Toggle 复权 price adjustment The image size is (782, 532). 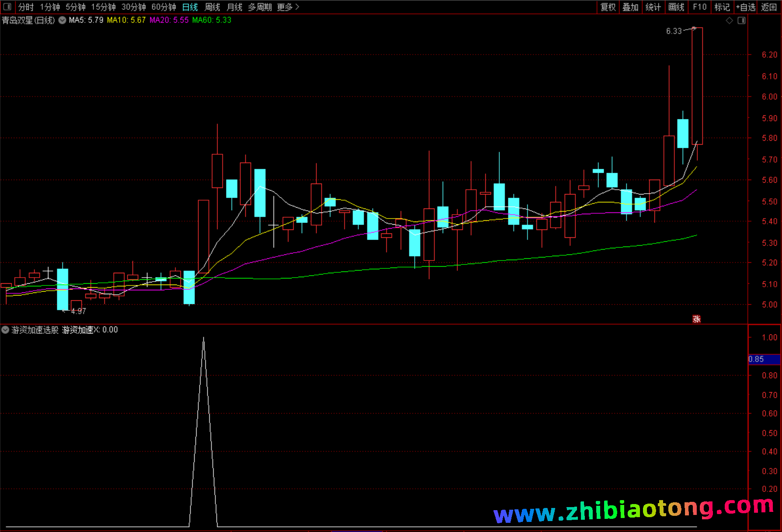click(608, 7)
